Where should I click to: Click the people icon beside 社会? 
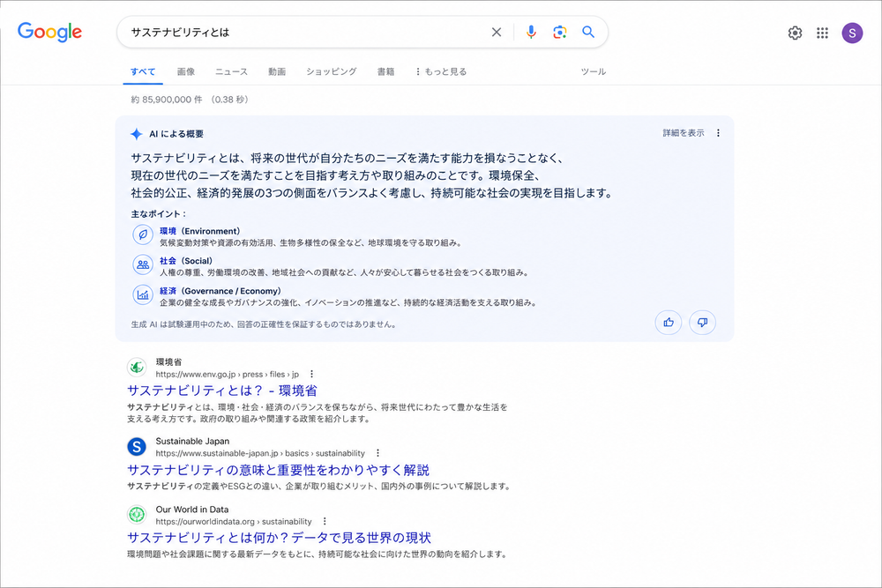143,264
